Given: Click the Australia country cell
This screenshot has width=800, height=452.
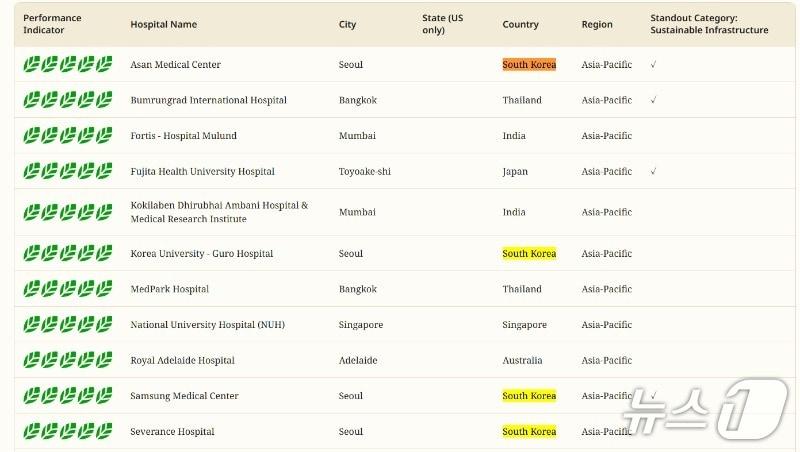Looking at the screenshot, I should [x=522, y=360].
